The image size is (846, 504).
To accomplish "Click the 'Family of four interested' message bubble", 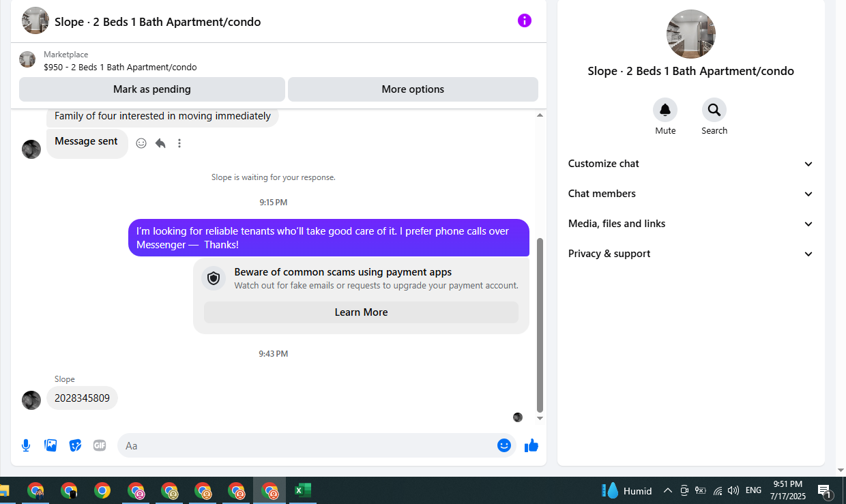I will pos(162,117).
